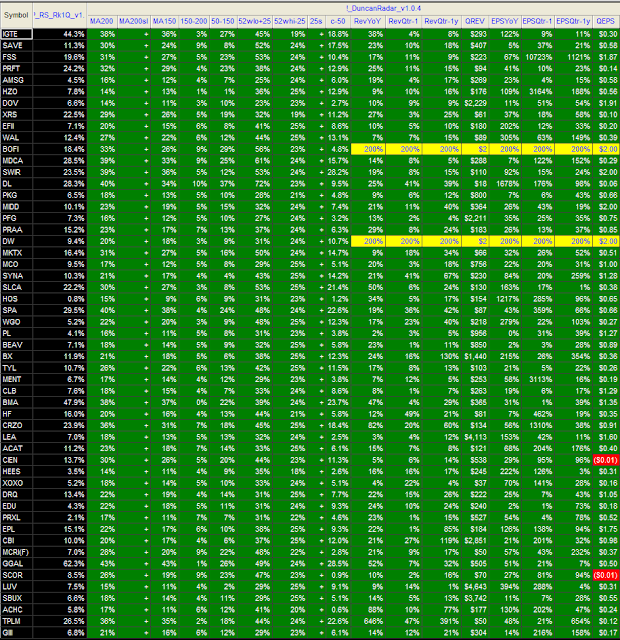Select the BOFI symbol cell
The height and width of the screenshot is (640, 620).
tap(16, 149)
